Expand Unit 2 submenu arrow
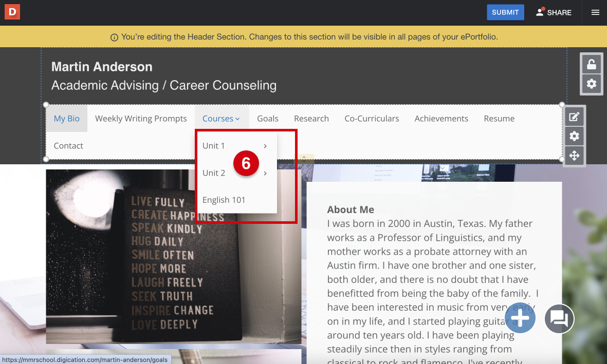 pos(265,173)
